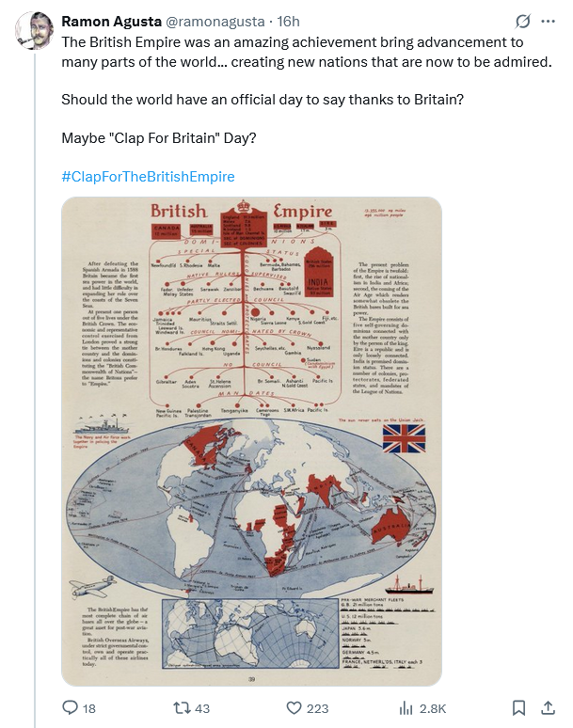Image resolution: width=573 pixels, height=728 pixels.
Task: Open the reply comment icon
Action: [x=71, y=708]
